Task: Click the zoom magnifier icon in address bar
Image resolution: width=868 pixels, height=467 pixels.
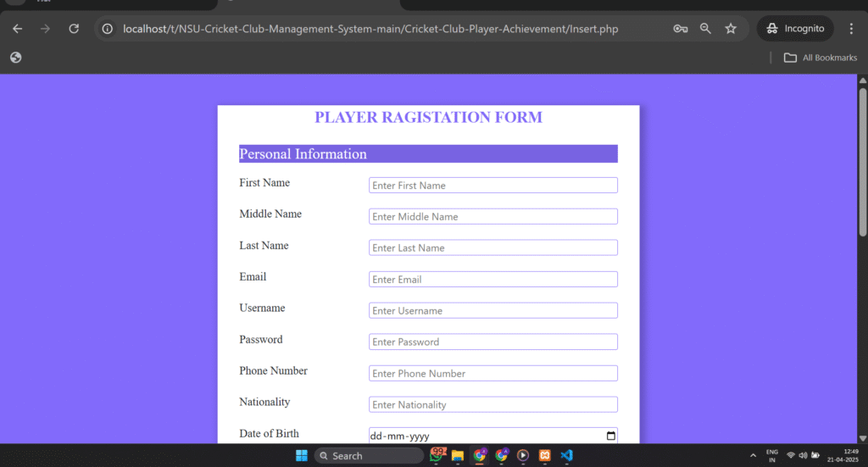Action: (x=705, y=29)
